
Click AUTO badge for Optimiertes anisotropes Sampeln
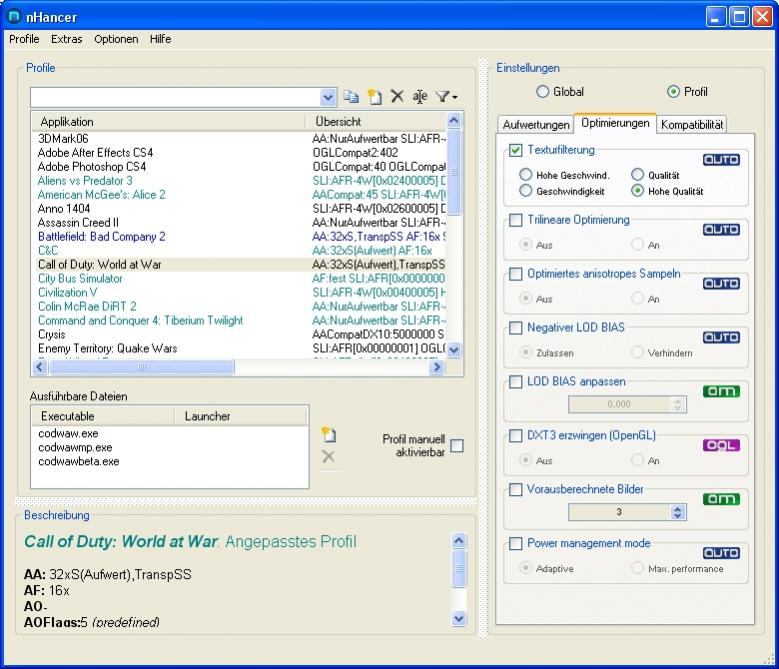721,283
